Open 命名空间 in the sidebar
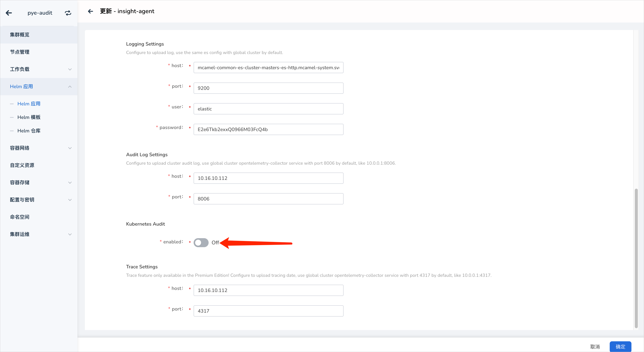The height and width of the screenshot is (352, 644). click(39, 217)
